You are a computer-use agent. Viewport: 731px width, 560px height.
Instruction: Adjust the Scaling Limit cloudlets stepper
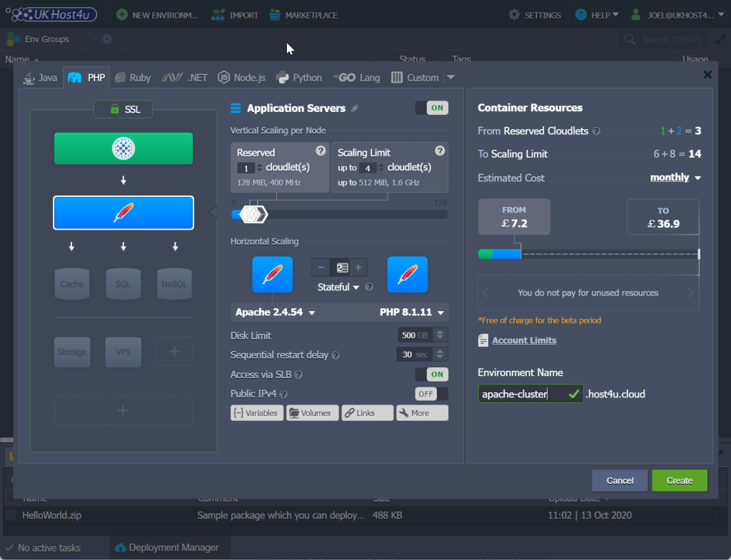pyautogui.click(x=381, y=167)
